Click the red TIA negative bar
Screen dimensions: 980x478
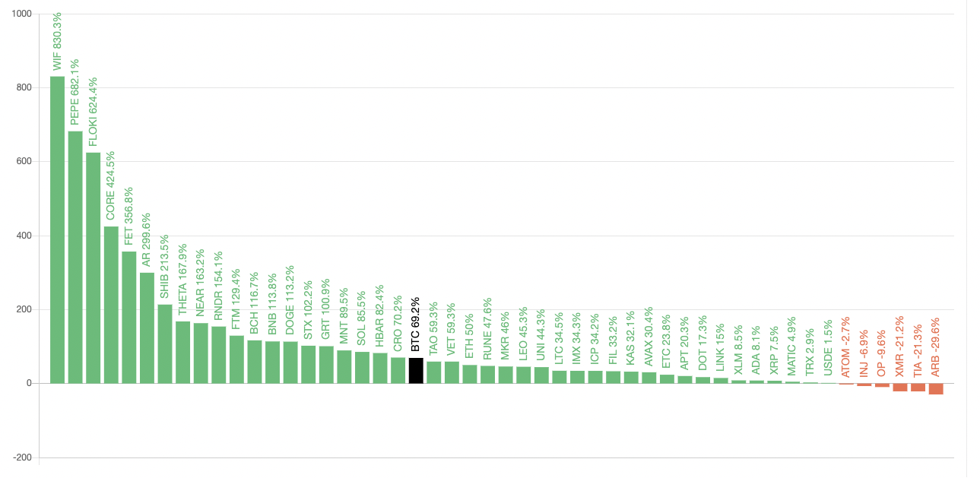918,387
